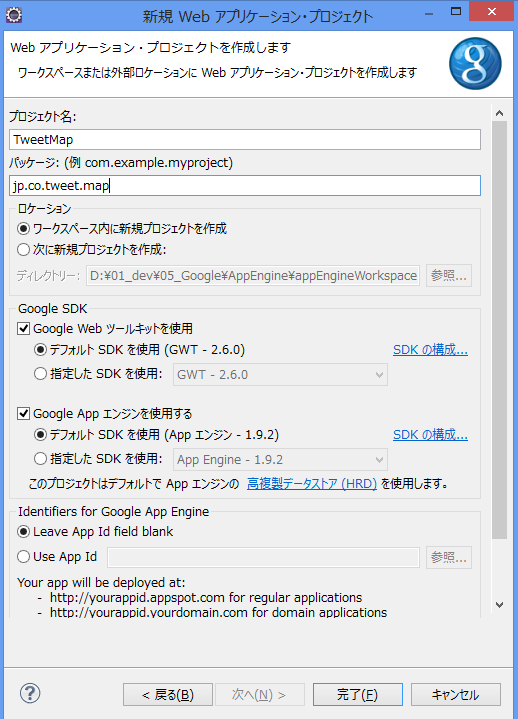Click the プロジェクト名 field containing TweetMap
The height and width of the screenshot is (719, 518).
tap(245, 139)
